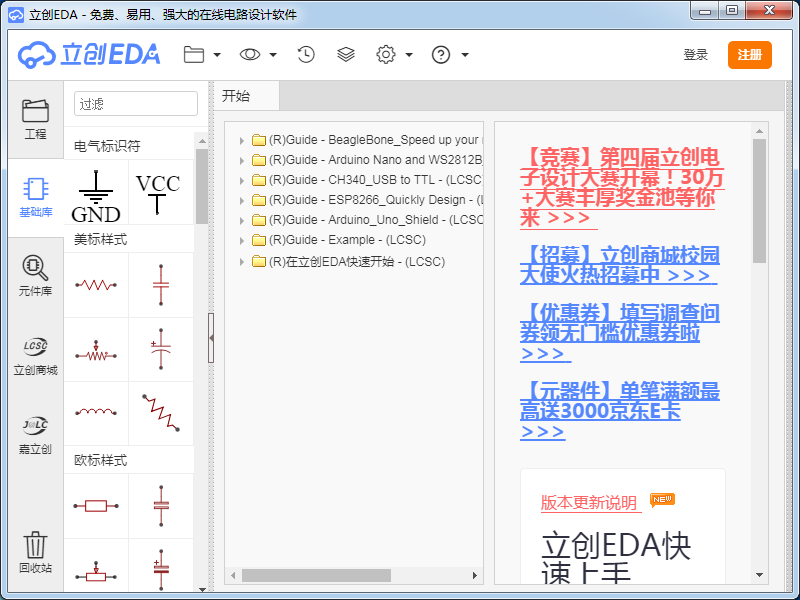Open the 版本更新说明 link

[589, 503]
